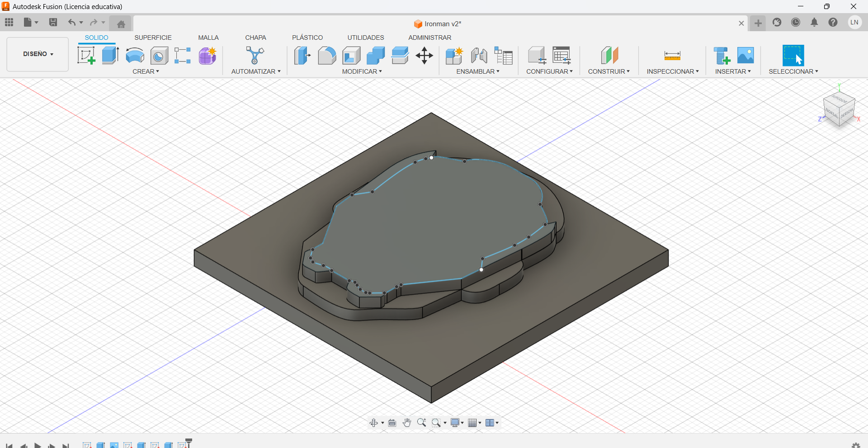Image resolution: width=868 pixels, height=448 pixels.
Task: Select the Insert Canvas image icon
Action: pos(745,56)
